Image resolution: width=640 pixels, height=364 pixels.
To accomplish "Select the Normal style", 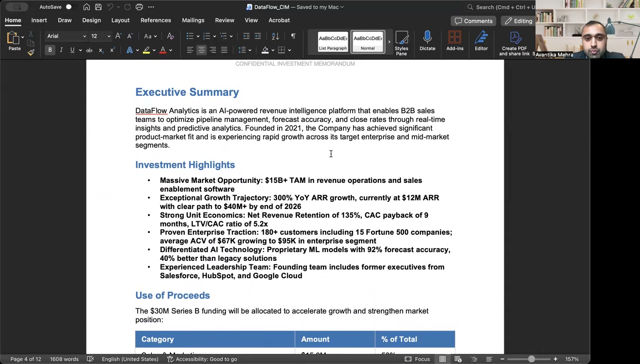I will point(368,42).
